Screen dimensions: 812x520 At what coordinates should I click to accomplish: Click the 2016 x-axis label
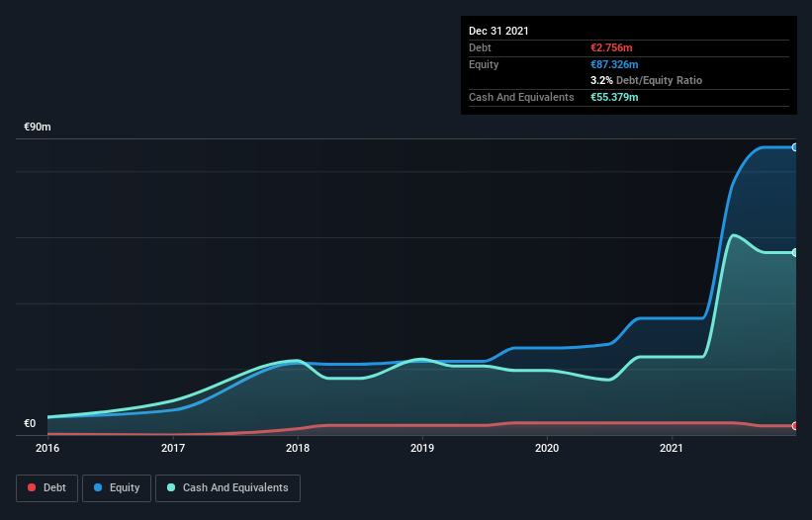click(47, 448)
